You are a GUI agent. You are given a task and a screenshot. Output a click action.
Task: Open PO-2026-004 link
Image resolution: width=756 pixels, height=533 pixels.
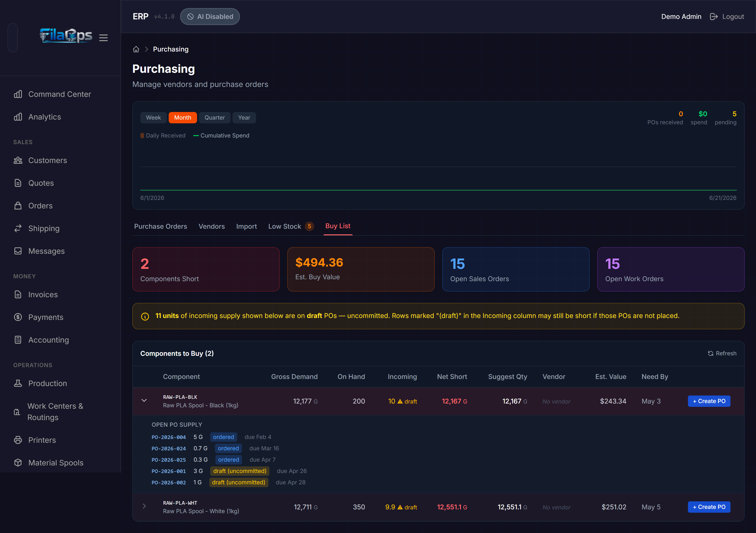[x=169, y=437]
